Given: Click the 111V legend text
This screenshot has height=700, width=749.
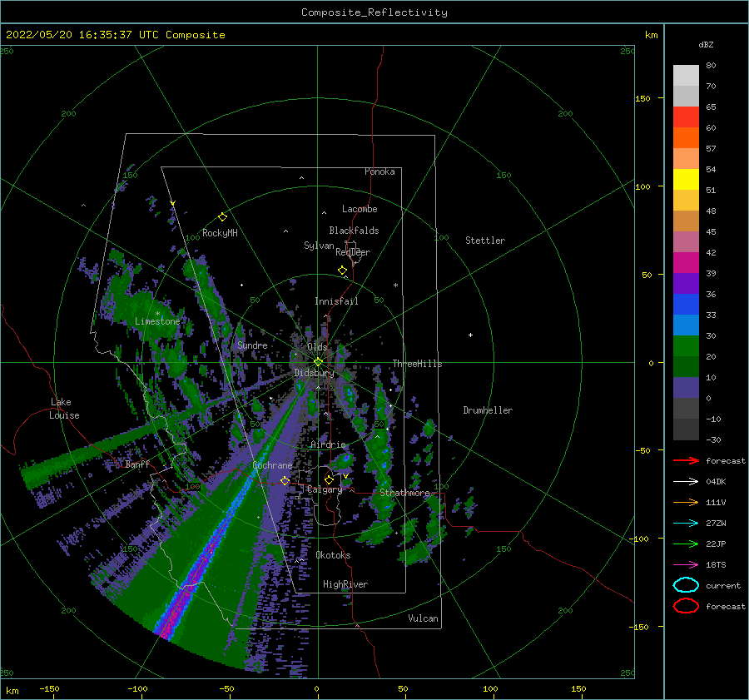Looking at the screenshot, I should click(x=716, y=502).
